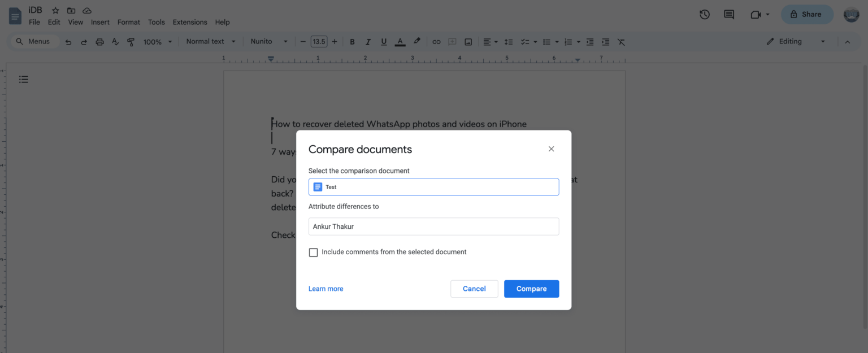Open the Tools menu
Screen dimensions: 868x353
pos(157,22)
